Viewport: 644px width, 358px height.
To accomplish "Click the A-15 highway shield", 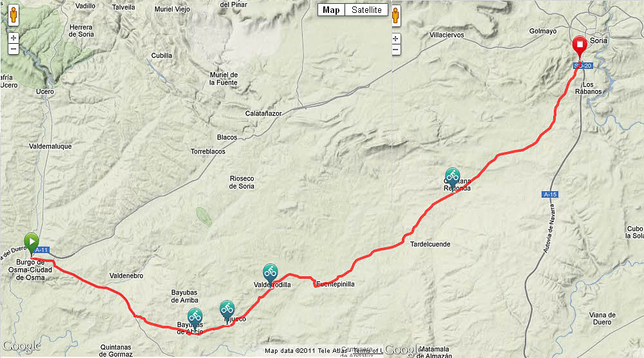I will 549,194.
